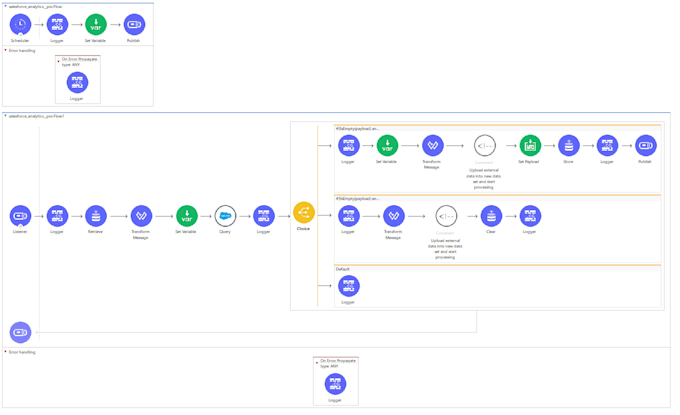Select first Logger in middle Choice branch

(349, 216)
